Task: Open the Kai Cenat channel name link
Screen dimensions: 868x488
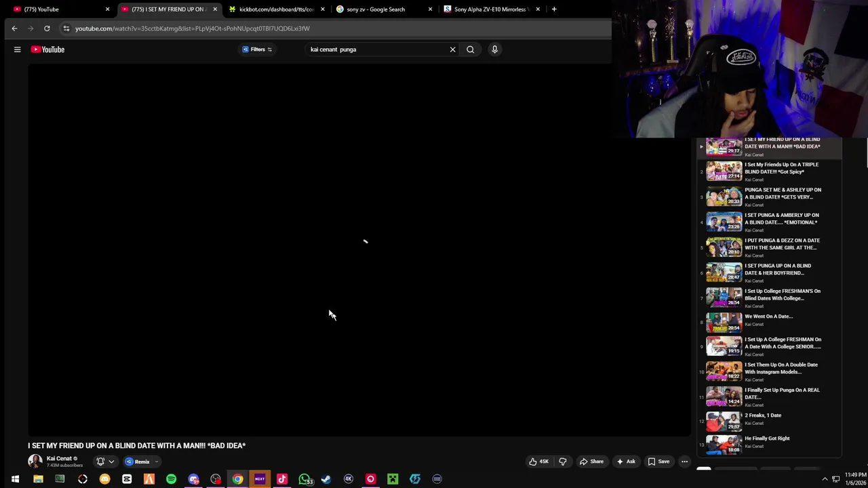Action: coord(59,459)
